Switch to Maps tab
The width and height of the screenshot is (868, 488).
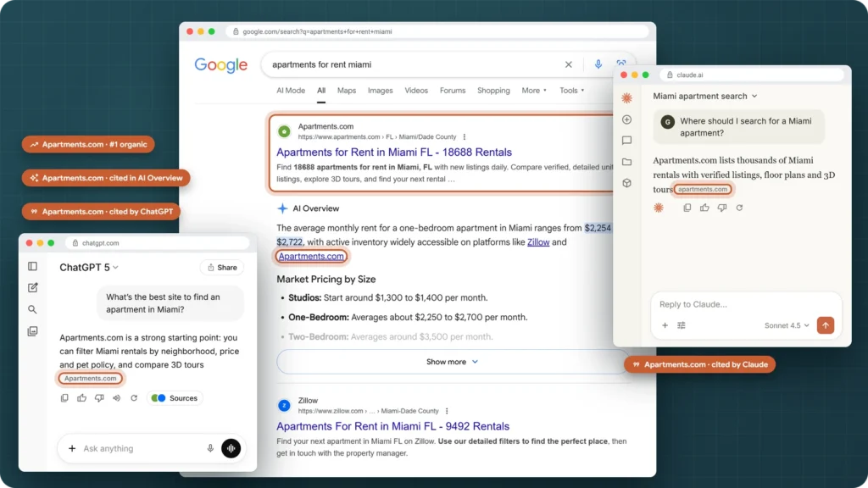tap(347, 90)
